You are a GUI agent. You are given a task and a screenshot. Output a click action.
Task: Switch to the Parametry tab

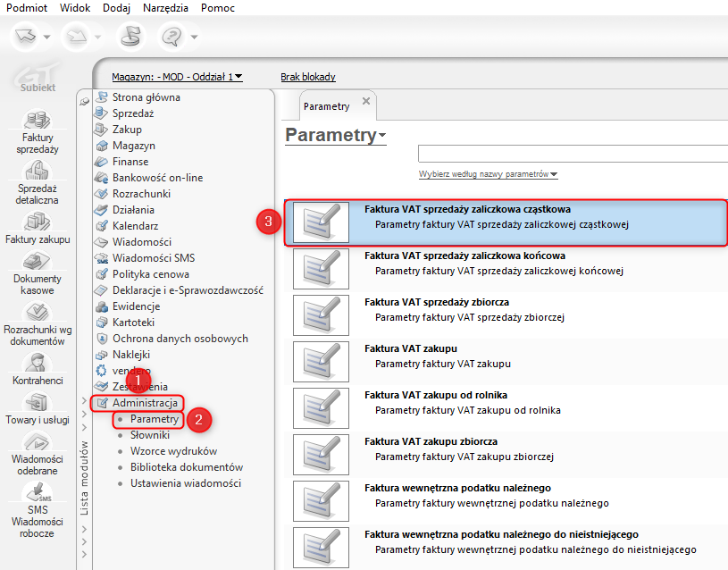tap(327, 106)
